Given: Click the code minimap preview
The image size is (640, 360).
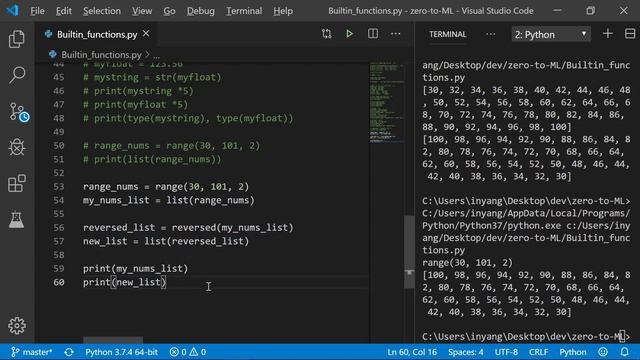Looking at the screenshot, I should (387, 102).
